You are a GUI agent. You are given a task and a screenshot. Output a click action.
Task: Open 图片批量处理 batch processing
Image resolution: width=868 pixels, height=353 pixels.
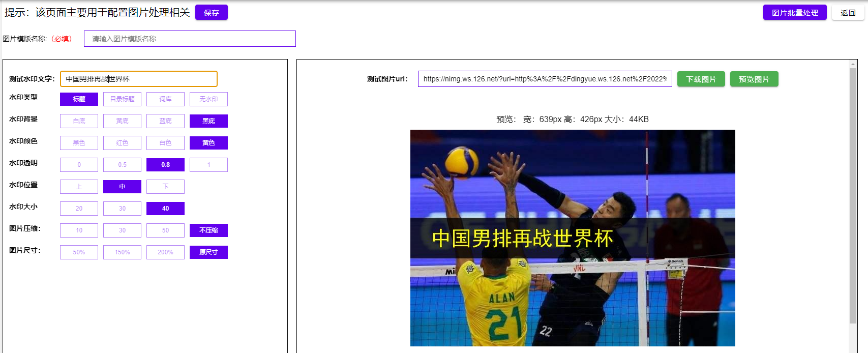coord(795,12)
